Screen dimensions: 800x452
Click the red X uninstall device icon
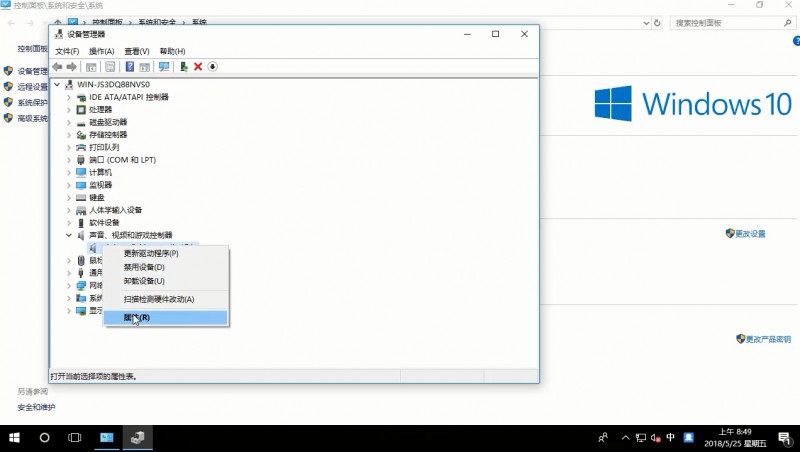click(x=198, y=67)
